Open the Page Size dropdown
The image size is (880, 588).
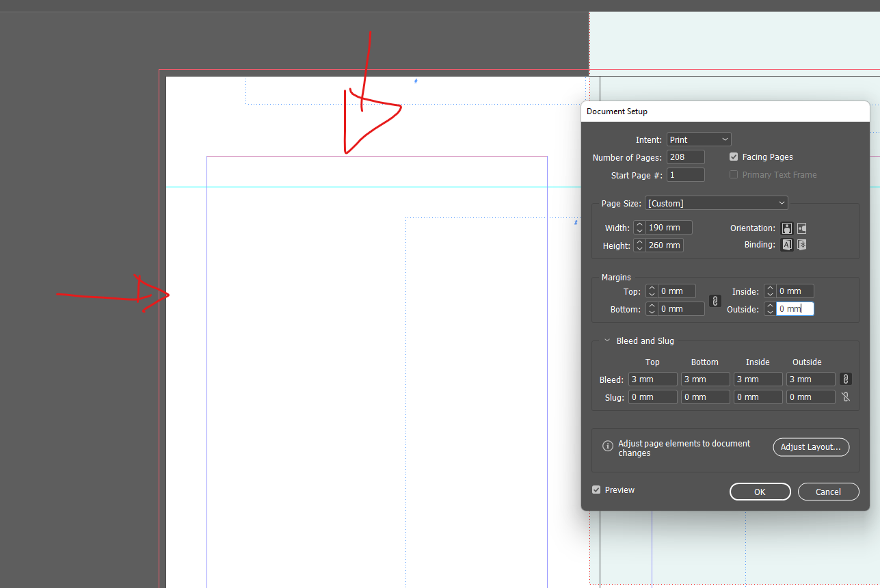pyautogui.click(x=716, y=202)
